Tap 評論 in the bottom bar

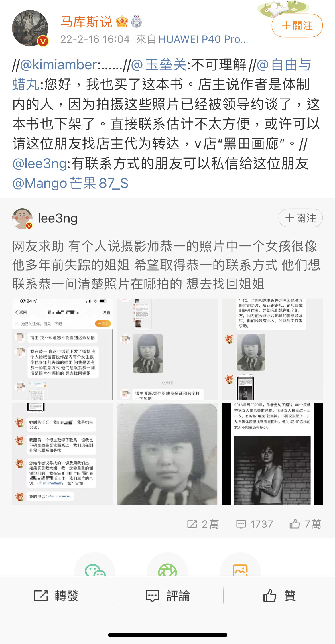(167, 596)
